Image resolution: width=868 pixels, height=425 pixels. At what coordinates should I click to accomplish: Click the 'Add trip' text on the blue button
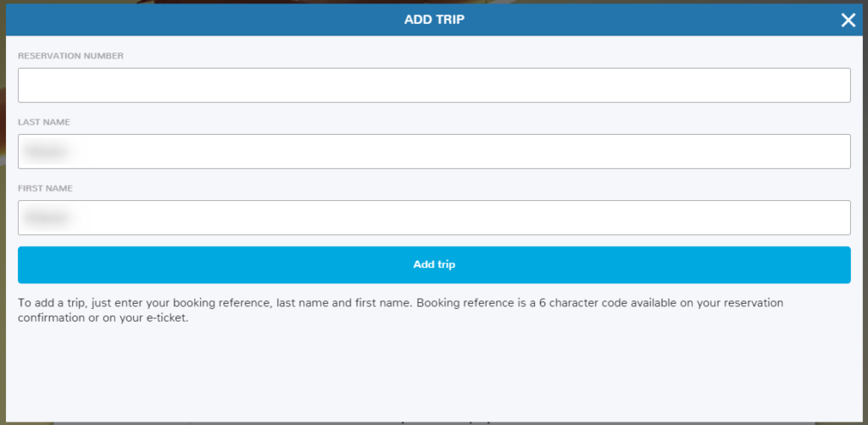click(x=434, y=265)
